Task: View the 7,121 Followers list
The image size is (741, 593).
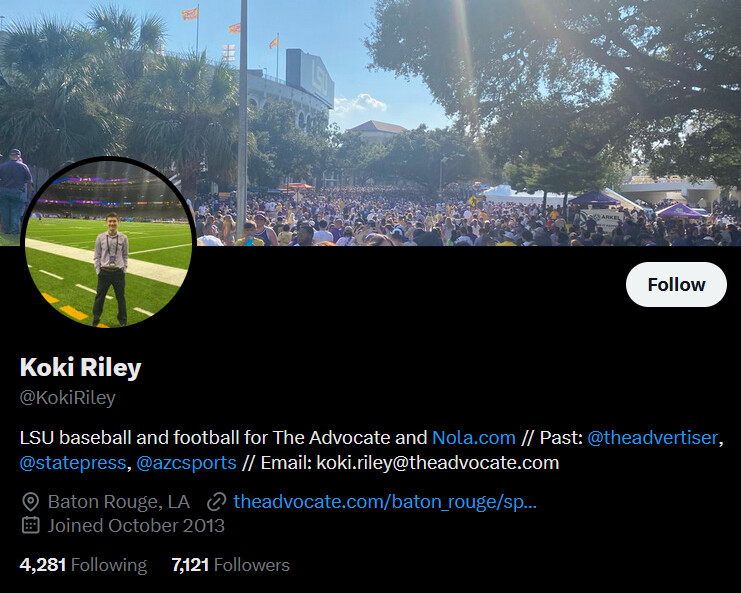Action: tap(230, 565)
